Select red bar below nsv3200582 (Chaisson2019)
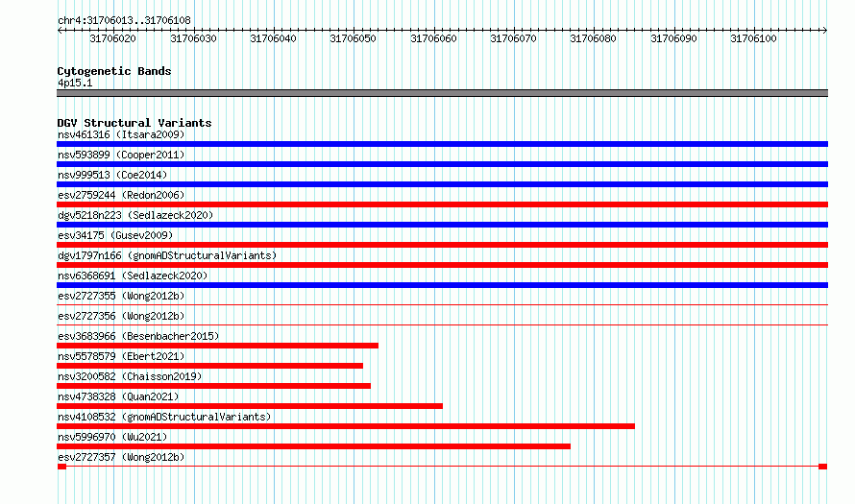855x504 pixels. [213, 386]
